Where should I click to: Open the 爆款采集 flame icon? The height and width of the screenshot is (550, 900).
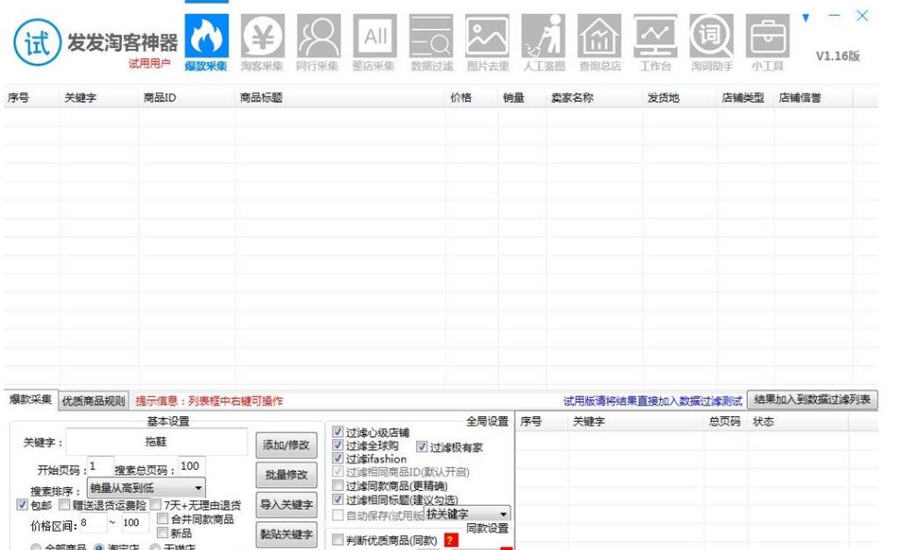pyautogui.click(x=207, y=36)
